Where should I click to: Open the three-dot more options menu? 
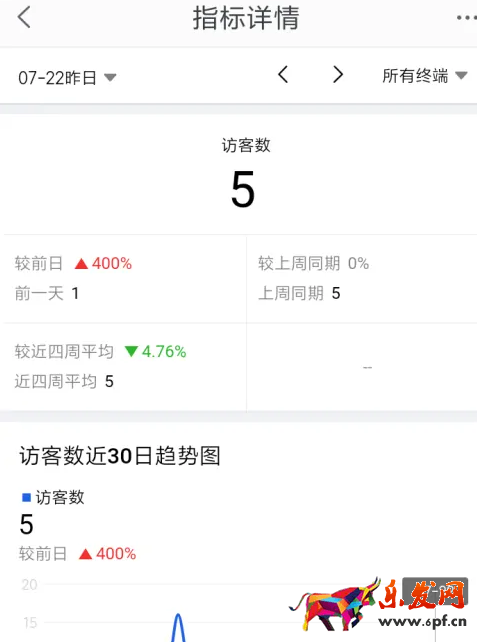point(467,18)
